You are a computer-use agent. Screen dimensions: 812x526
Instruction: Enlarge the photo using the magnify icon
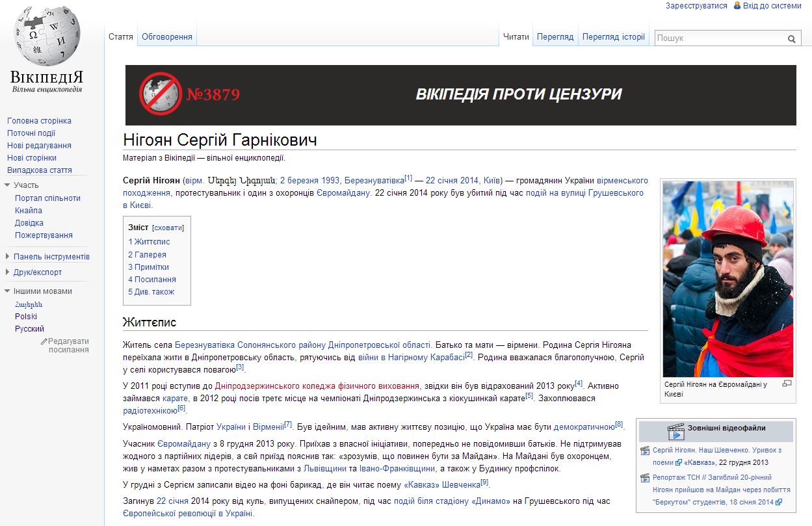coord(787,384)
